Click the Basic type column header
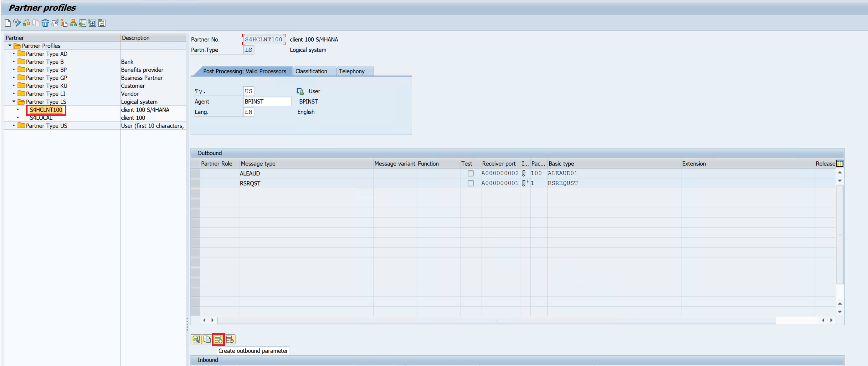Screen dimensions: 868x366 [x=614, y=164]
